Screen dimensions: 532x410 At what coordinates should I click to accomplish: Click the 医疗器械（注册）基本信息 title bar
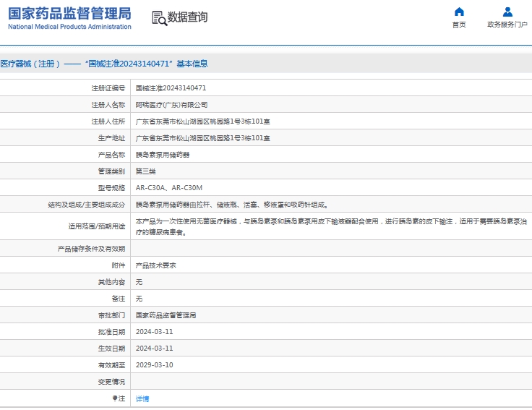point(104,64)
